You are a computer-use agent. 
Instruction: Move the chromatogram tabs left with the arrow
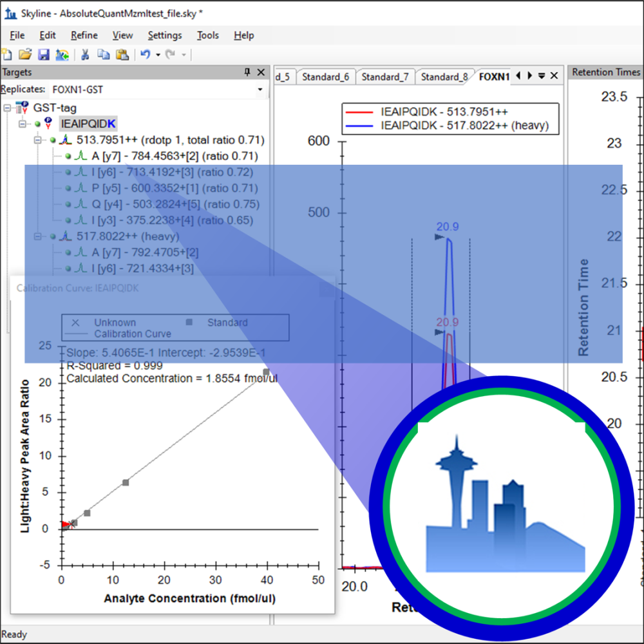[x=518, y=75]
